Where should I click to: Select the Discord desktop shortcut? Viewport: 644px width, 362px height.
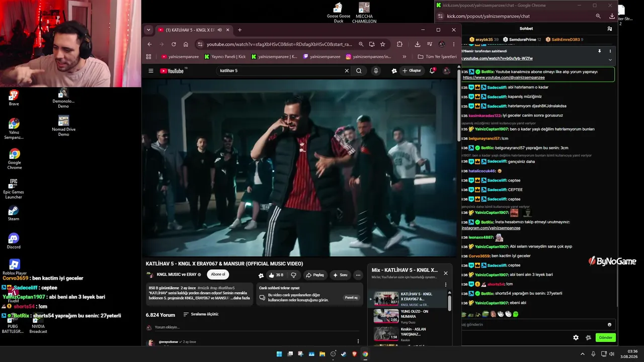(14, 240)
